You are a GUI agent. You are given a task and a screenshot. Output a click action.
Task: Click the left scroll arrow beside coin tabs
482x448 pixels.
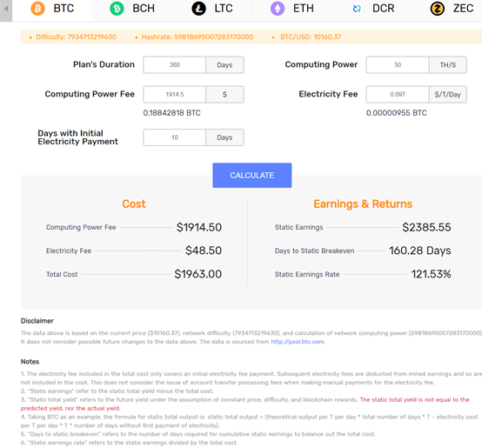[x=6, y=10]
